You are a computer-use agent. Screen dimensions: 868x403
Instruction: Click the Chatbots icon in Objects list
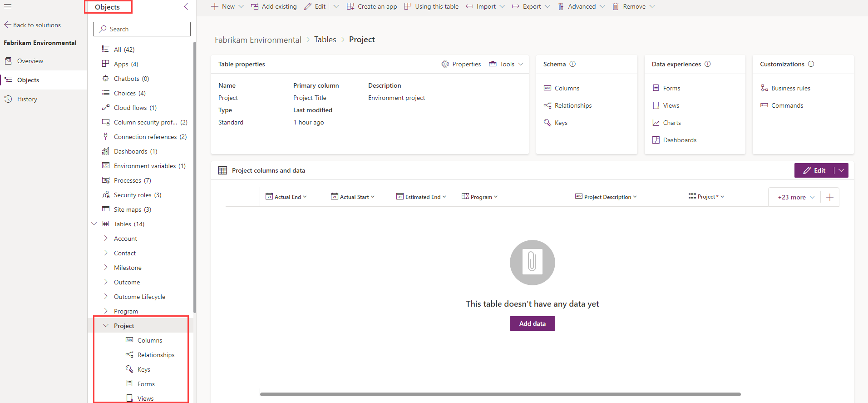106,79
